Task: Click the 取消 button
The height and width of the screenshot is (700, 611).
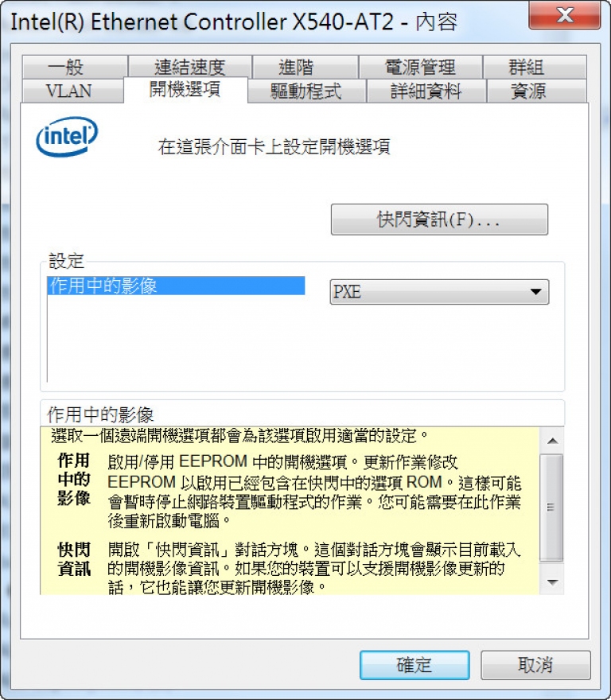Action: pos(535,665)
